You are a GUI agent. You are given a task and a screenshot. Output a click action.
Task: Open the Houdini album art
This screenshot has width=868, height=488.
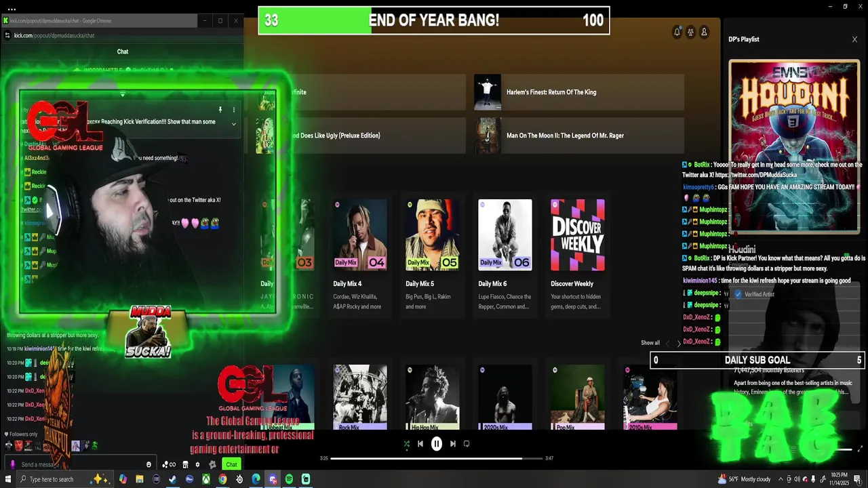(794, 147)
